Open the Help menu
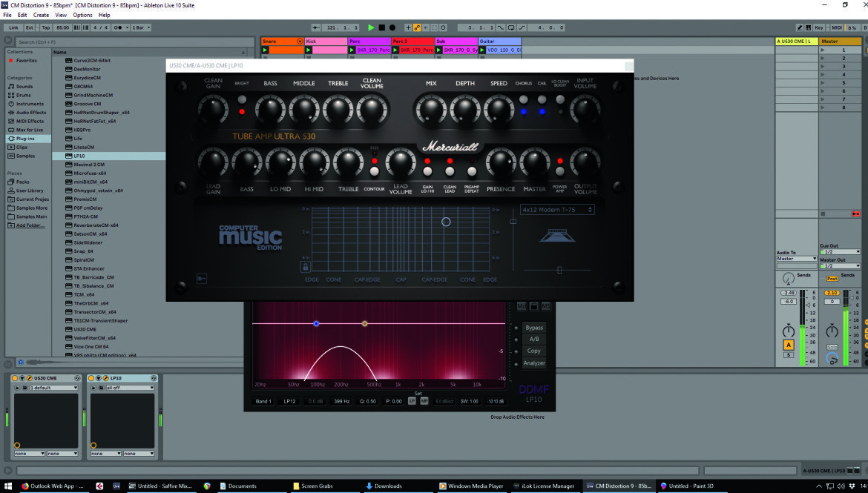868x493 pixels. [x=104, y=15]
